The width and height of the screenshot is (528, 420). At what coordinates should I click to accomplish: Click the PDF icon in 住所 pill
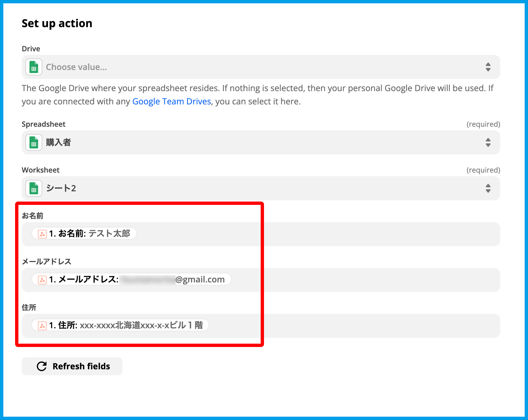click(42, 326)
